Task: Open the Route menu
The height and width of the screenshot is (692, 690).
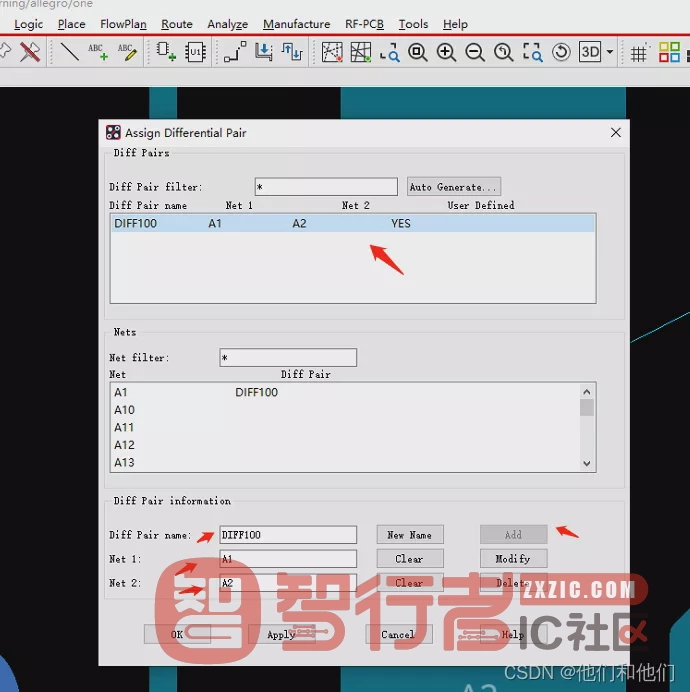Action: tap(177, 24)
